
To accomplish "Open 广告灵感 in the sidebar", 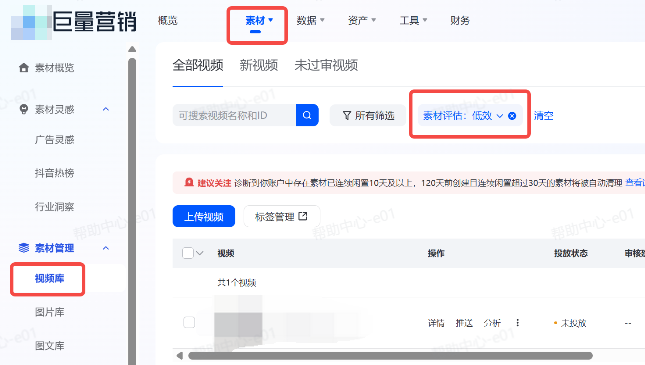I will coord(54,140).
